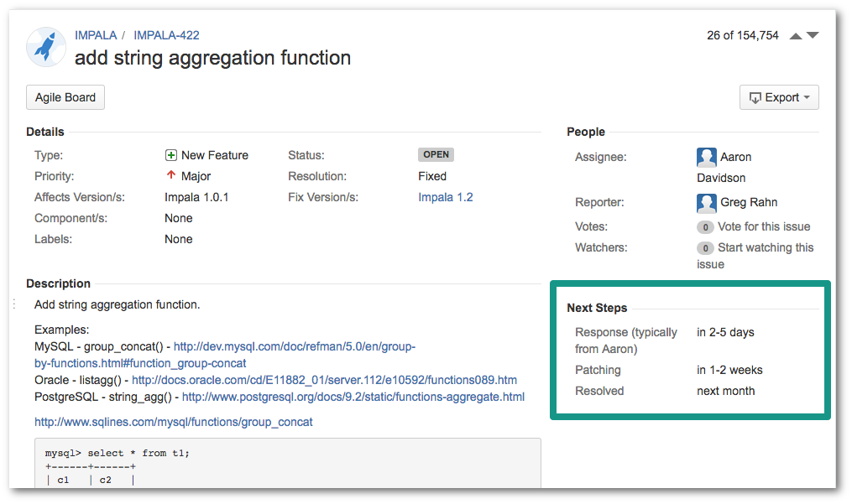
Task: Open the Oracle listagg documentation link
Action: click(324, 380)
